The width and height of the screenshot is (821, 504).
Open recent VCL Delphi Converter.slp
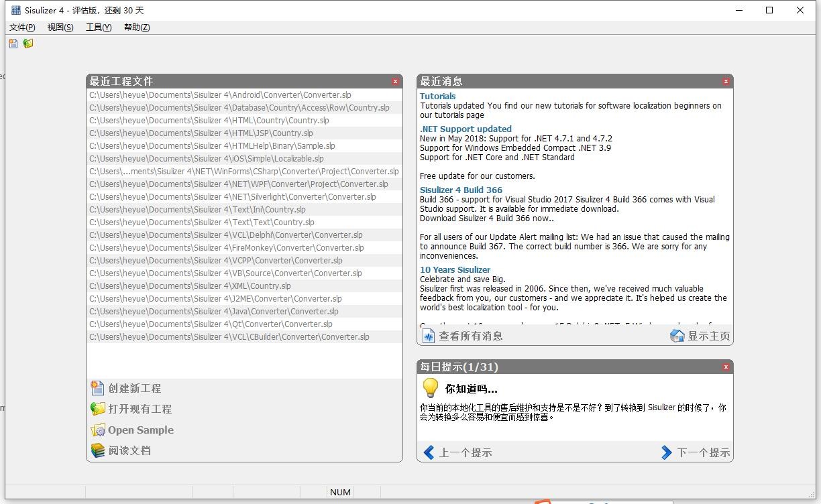click(x=245, y=235)
